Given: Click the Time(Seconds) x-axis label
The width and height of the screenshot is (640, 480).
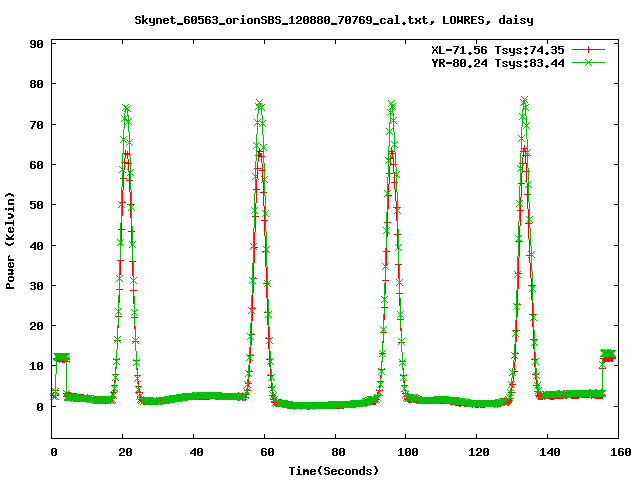Looking at the screenshot, I should click(334, 471).
